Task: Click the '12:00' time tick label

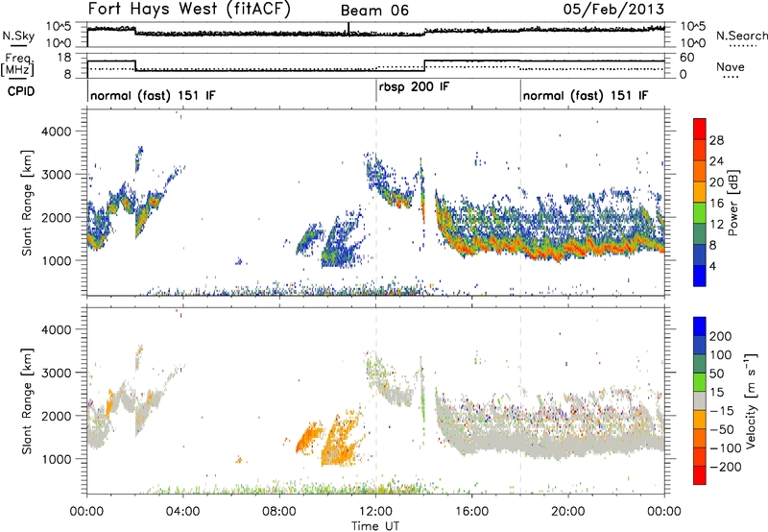Action: [x=375, y=512]
